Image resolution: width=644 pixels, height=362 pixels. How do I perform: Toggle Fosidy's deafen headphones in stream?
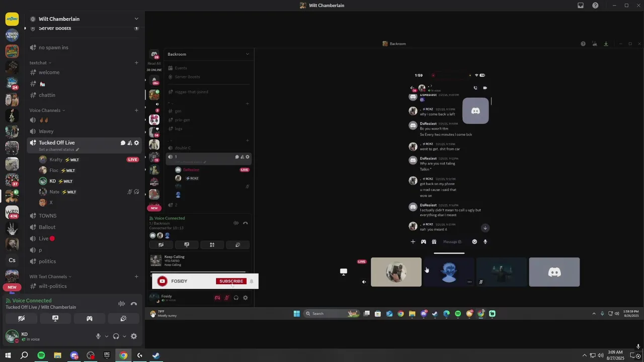(x=236, y=298)
